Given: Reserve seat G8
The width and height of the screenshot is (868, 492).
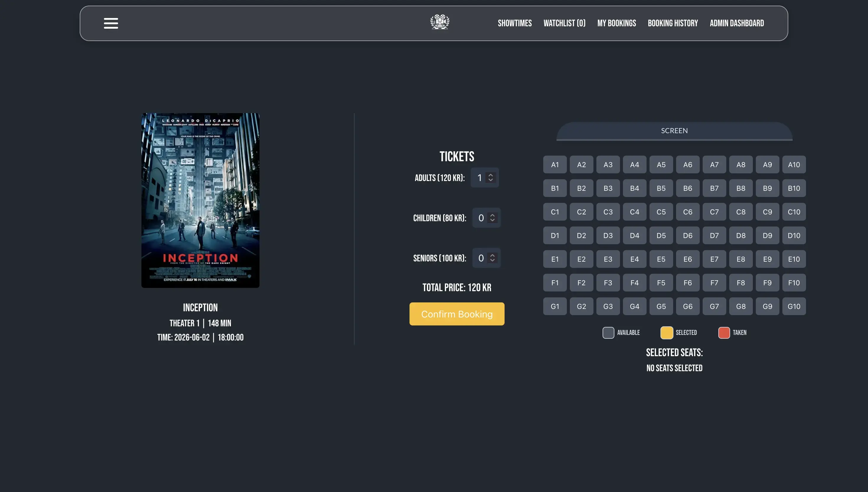Looking at the screenshot, I should click(741, 307).
